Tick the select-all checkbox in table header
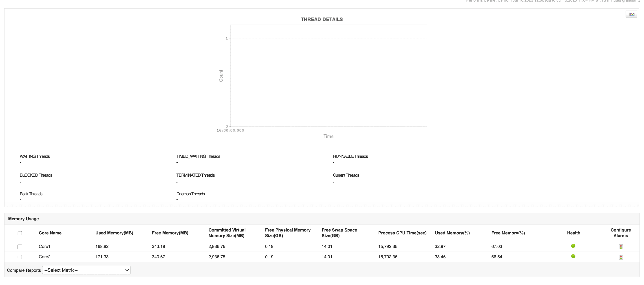The height and width of the screenshot is (285, 644). click(x=20, y=233)
